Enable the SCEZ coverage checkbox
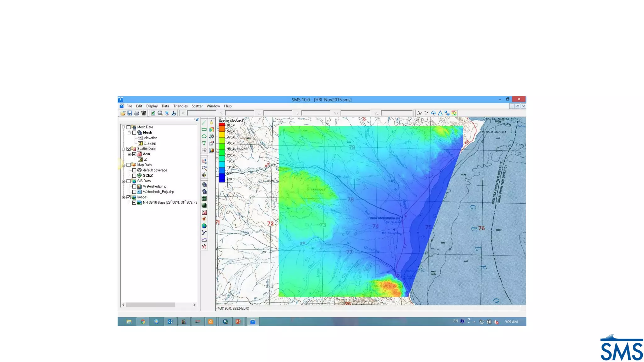This screenshot has width=644, height=362. pyautogui.click(x=134, y=176)
